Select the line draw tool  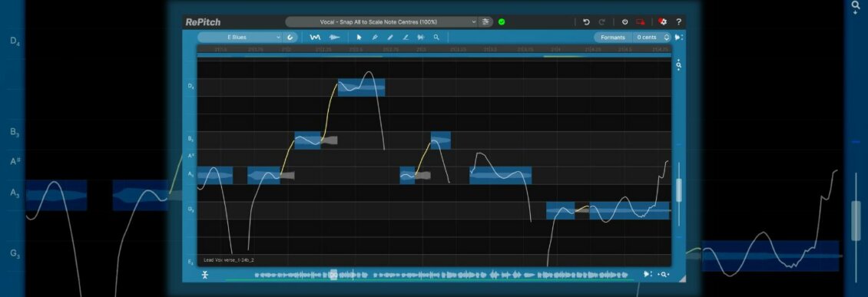(x=406, y=37)
